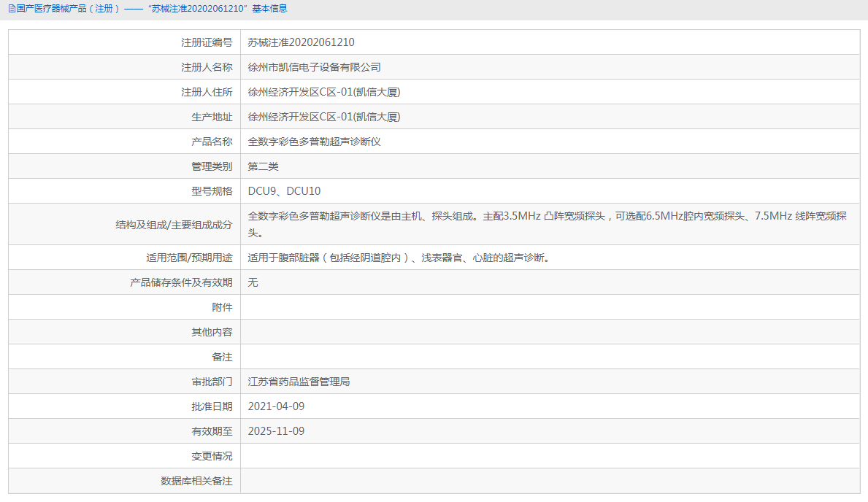Click the storage condition value 无

(x=253, y=283)
